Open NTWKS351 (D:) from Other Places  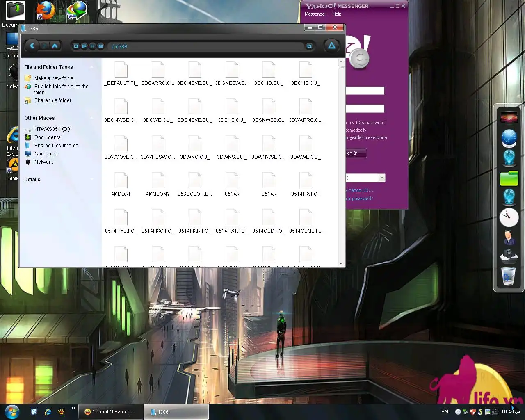click(x=52, y=129)
